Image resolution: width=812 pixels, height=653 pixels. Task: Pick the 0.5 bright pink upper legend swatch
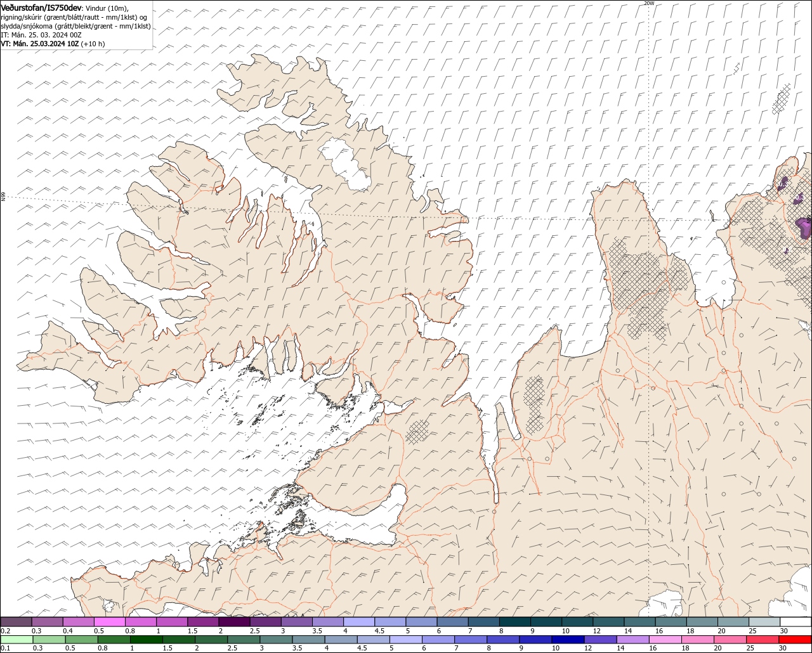tap(110, 622)
